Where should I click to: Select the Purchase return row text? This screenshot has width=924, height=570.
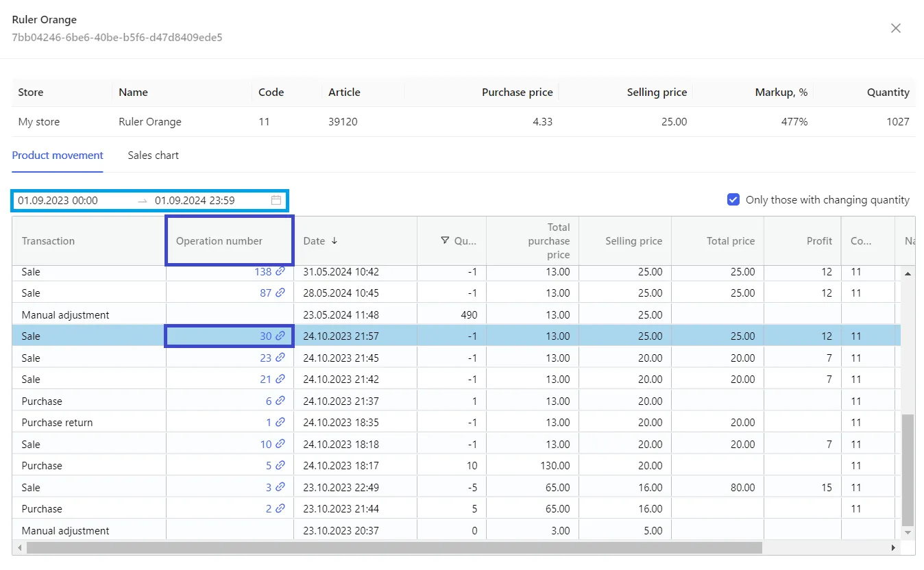pyautogui.click(x=57, y=423)
